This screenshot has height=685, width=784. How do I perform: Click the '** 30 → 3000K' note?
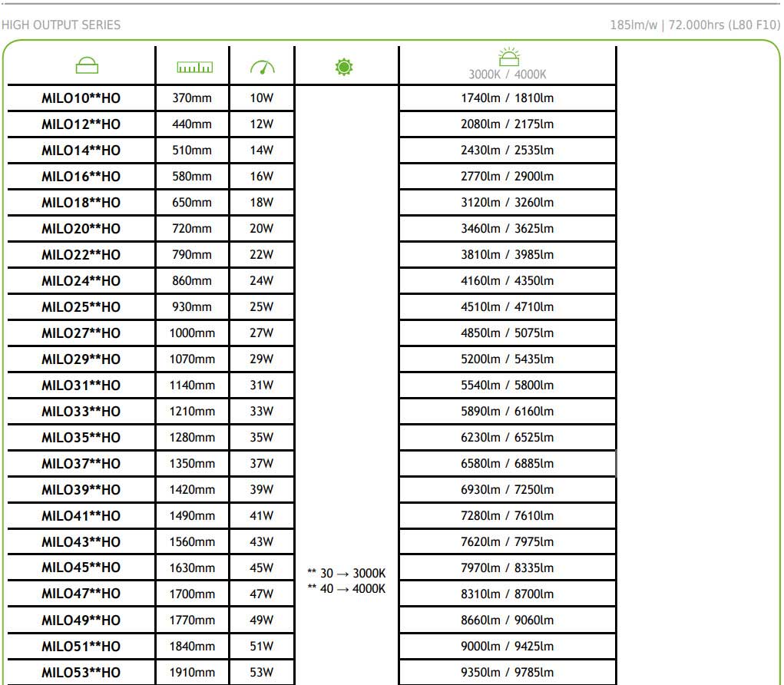346,574
